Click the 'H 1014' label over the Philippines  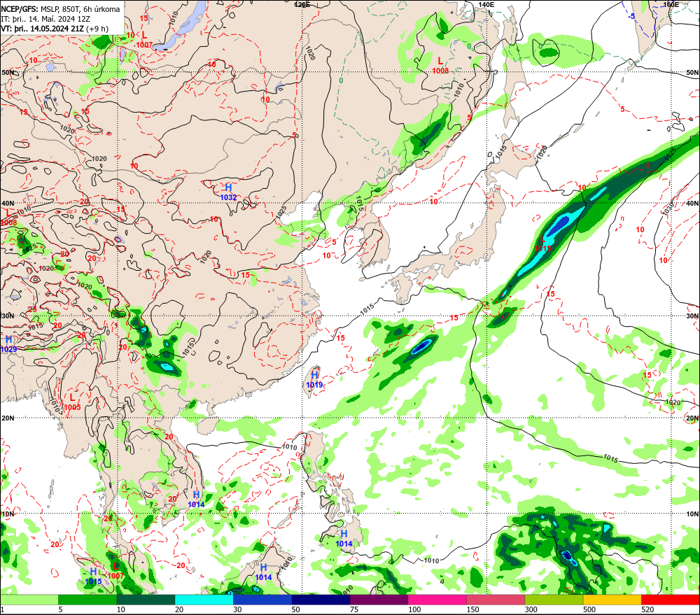point(344,539)
